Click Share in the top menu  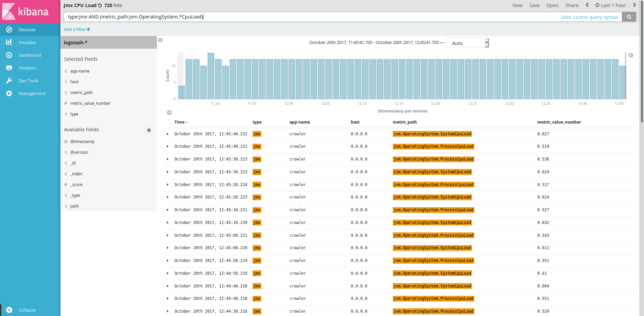pyautogui.click(x=572, y=5)
